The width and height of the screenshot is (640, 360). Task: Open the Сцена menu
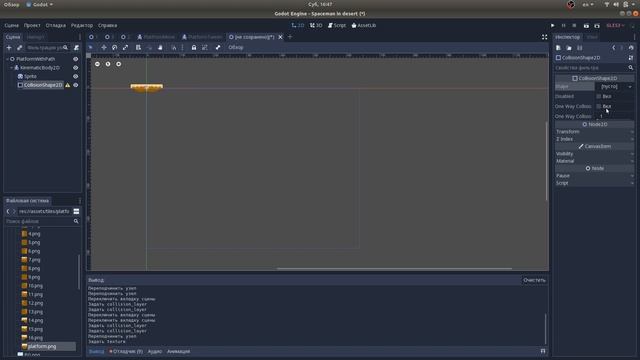(x=11, y=25)
